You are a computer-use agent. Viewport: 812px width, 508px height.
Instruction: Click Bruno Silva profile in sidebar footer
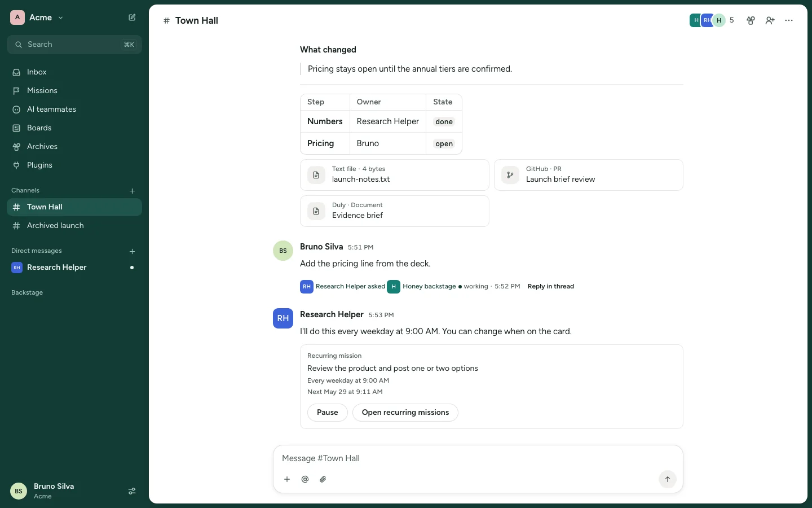click(x=43, y=491)
